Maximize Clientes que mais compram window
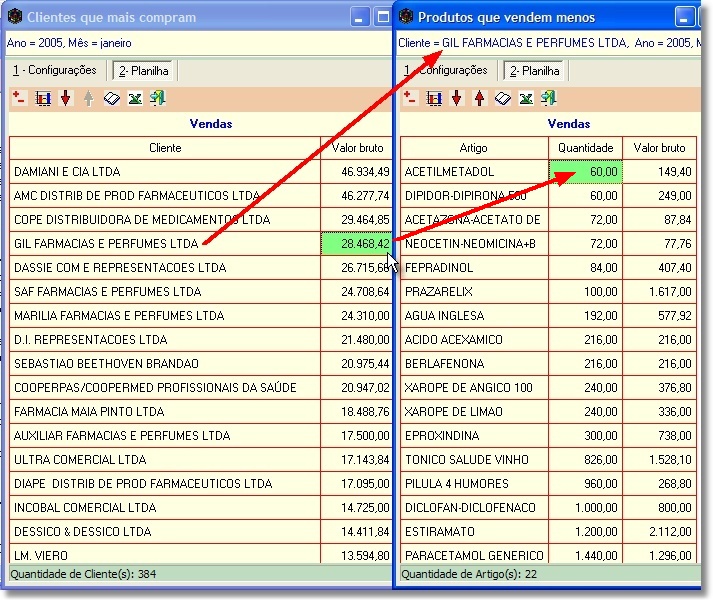 click(382, 18)
